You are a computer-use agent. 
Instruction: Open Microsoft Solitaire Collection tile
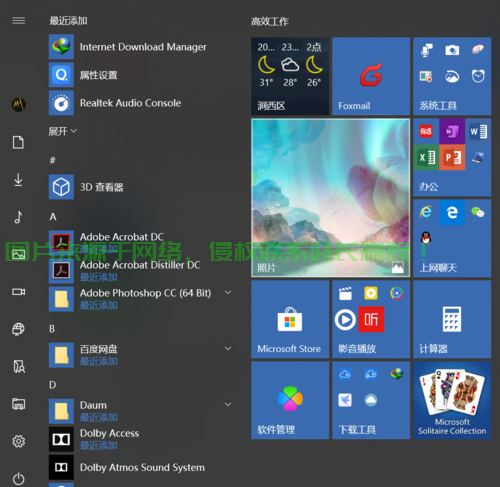click(452, 400)
